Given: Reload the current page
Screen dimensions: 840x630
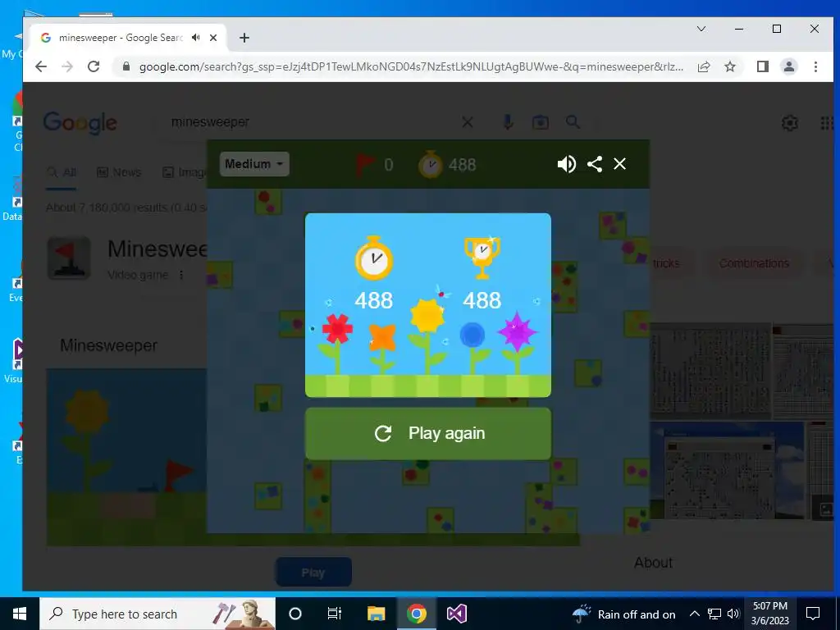Looking at the screenshot, I should [94, 66].
